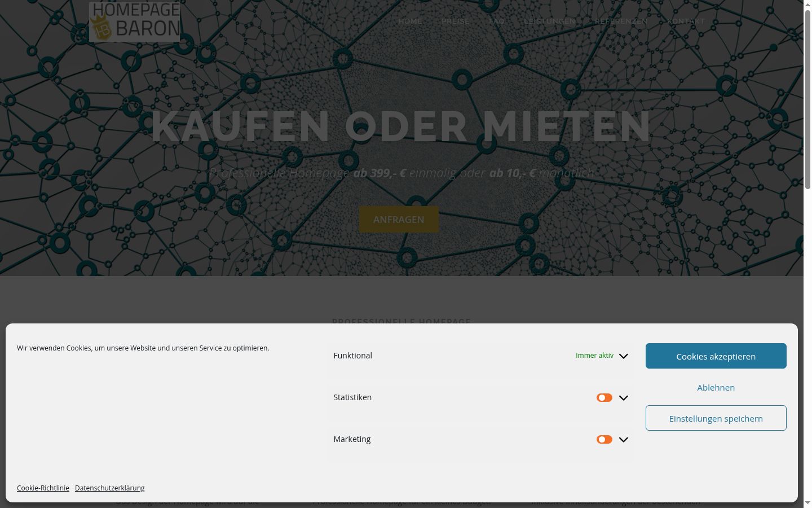
Task: Decline cookies via Ablehnen
Action: tap(716, 387)
